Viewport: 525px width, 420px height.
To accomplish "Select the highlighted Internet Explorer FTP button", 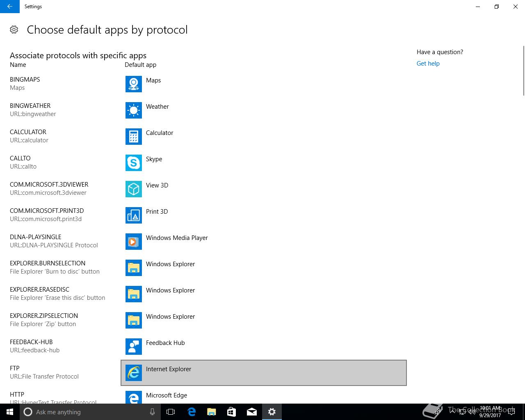I will [264, 373].
